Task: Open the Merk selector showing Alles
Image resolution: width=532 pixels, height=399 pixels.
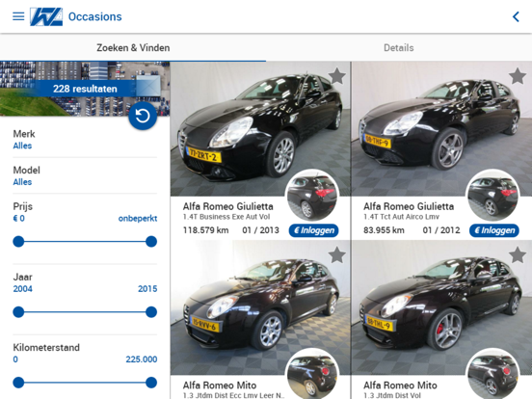Action: (x=85, y=140)
